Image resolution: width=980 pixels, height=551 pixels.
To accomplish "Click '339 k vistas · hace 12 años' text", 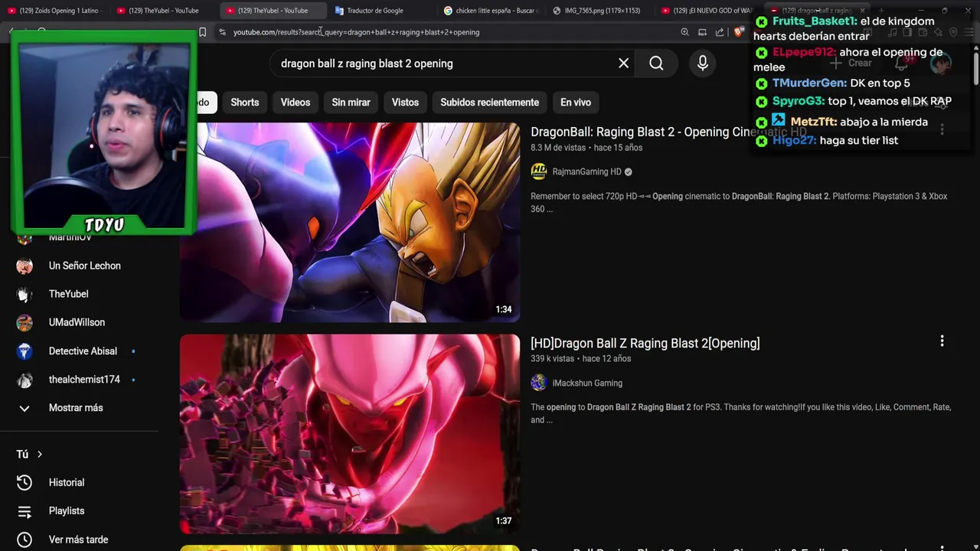I will pos(581,359).
